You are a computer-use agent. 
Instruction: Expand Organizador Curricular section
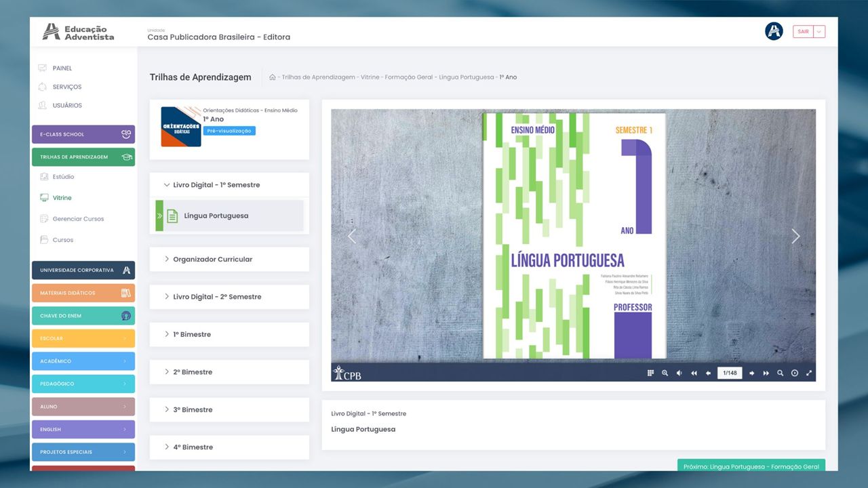(x=229, y=260)
